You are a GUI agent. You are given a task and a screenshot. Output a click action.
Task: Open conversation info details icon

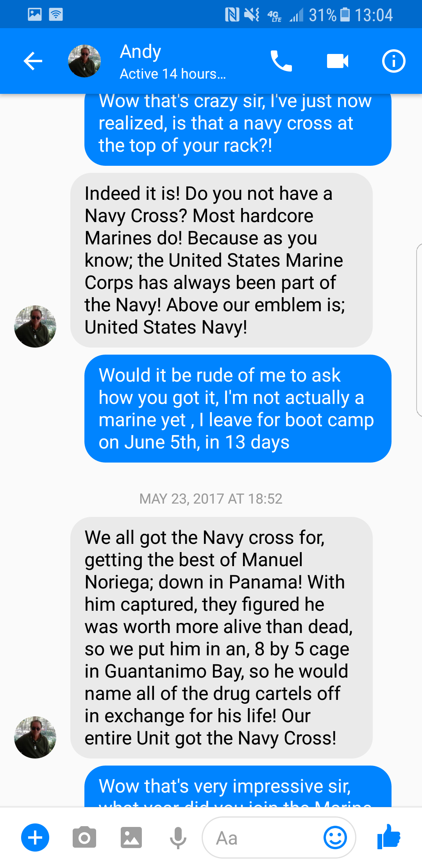[x=393, y=61]
